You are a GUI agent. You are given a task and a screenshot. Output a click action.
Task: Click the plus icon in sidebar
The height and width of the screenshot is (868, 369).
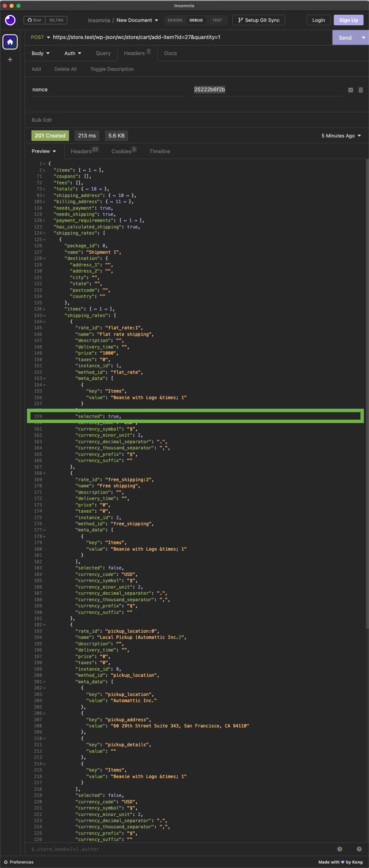[10, 60]
